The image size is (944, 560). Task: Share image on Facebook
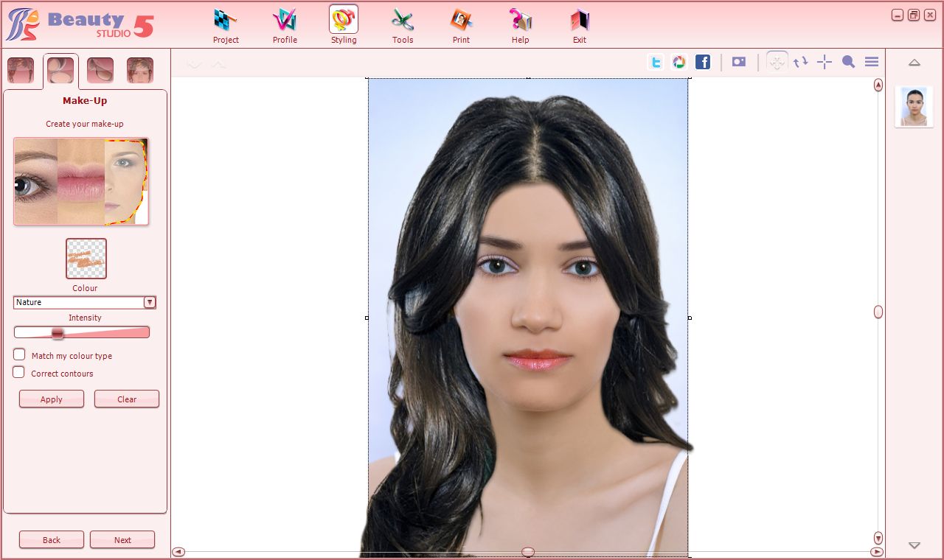(703, 63)
